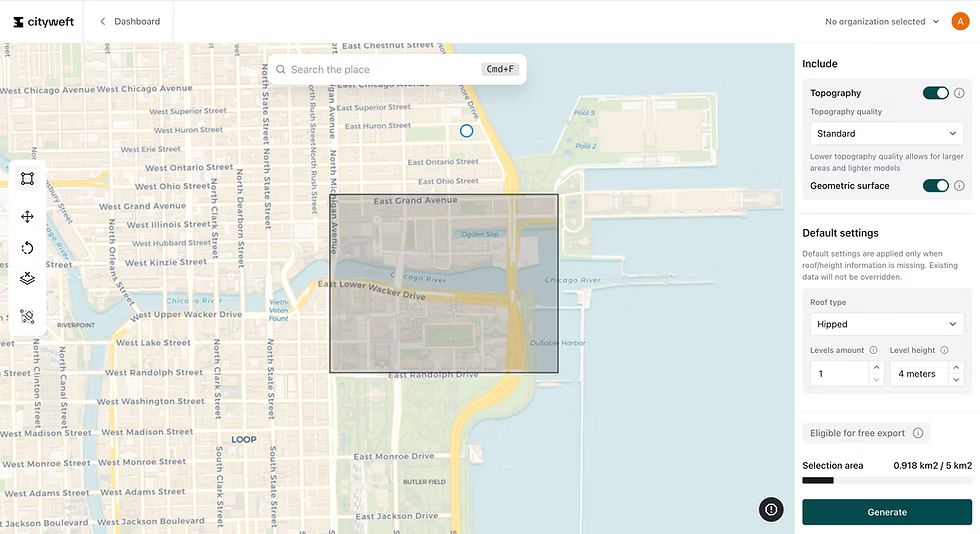Open the alert icon on map

point(771,509)
